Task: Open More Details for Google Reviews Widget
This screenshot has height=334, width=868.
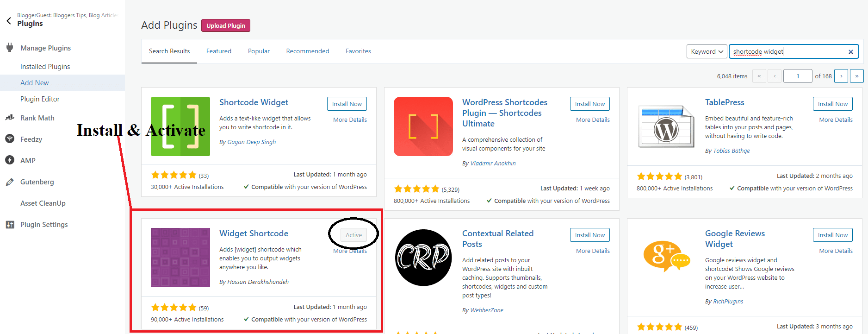Action: click(x=836, y=251)
